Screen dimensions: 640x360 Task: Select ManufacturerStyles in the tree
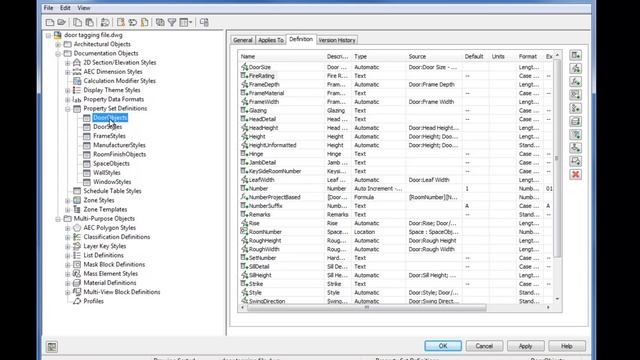pyautogui.click(x=119, y=145)
